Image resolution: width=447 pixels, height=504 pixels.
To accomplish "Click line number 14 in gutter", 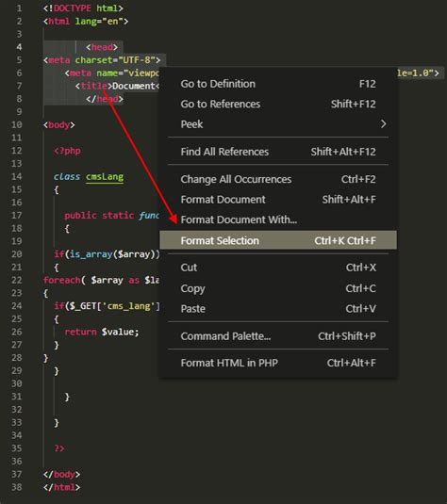I will [17, 176].
